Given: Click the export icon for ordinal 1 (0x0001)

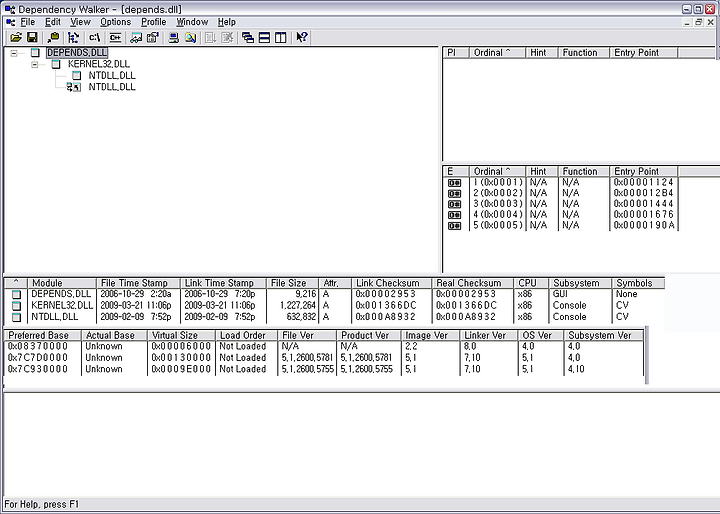Looking at the screenshot, I should tap(454, 183).
